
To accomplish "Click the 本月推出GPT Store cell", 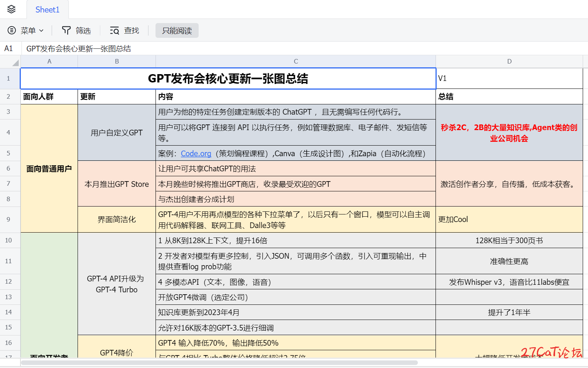I will click(x=117, y=184).
